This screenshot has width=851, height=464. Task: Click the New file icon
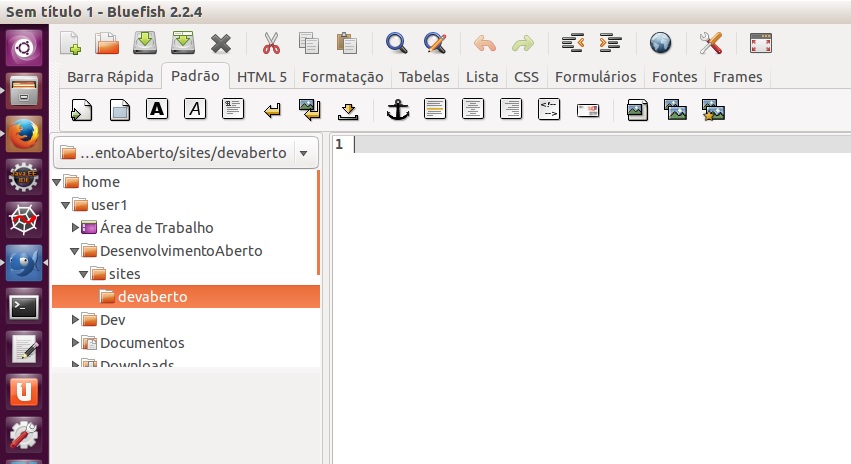70,43
